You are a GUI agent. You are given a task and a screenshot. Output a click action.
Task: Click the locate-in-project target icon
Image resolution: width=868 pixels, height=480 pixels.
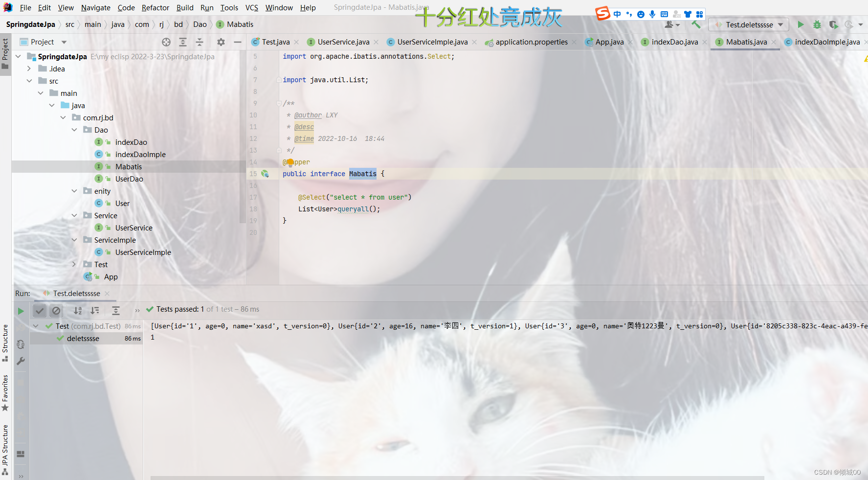pyautogui.click(x=166, y=42)
